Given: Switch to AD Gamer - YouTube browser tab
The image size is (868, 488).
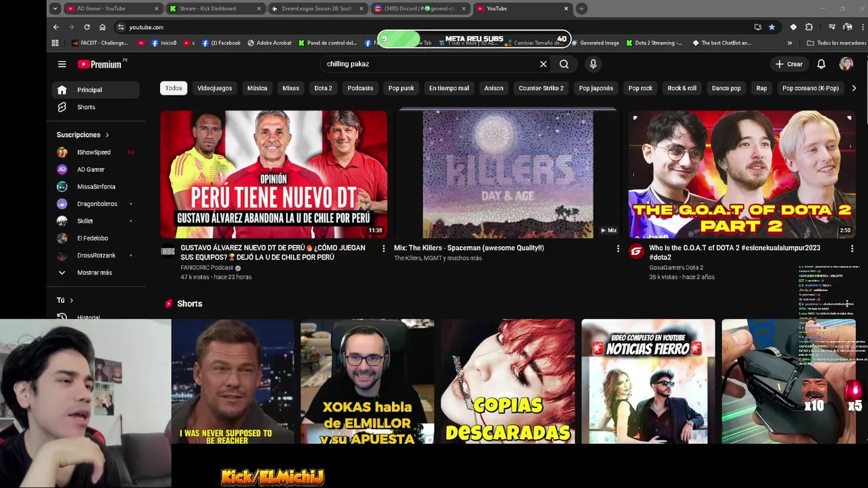Looking at the screenshot, I should pyautogui.click(x=113, y=9).
